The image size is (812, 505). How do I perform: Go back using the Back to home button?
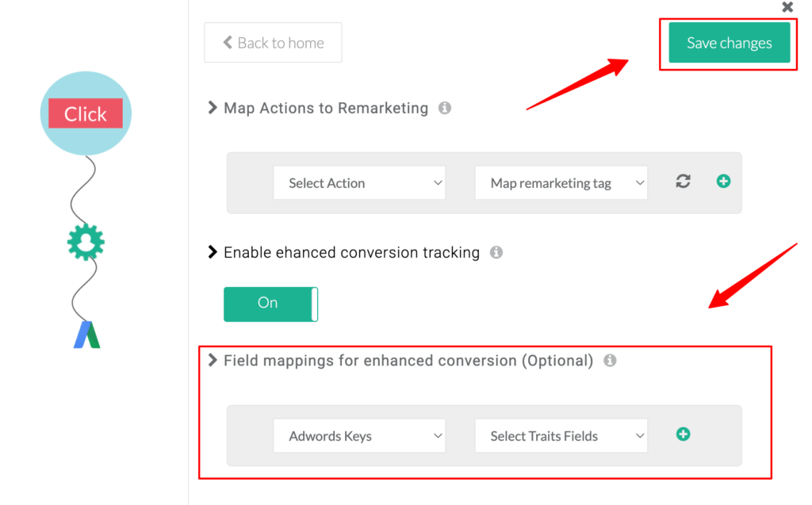273,43
